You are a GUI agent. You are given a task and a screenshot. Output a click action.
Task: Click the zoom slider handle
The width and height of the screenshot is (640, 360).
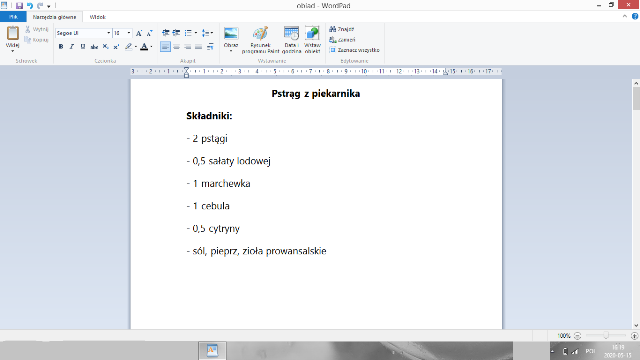606,336
